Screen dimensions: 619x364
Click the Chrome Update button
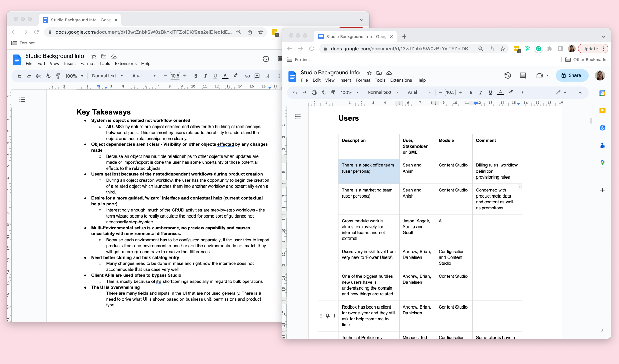590,49
